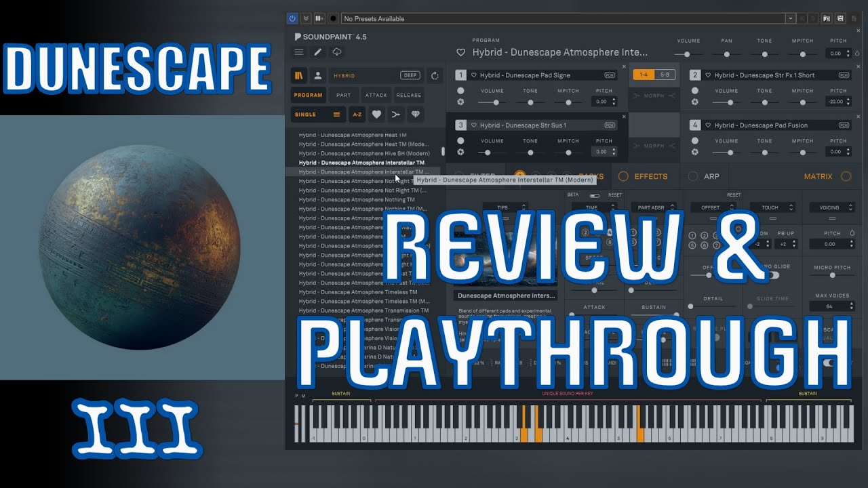The width and height of the screenshot is (868, 488).
Task: Toggle the circle button on part 4
Action: [x=695, y=141]
